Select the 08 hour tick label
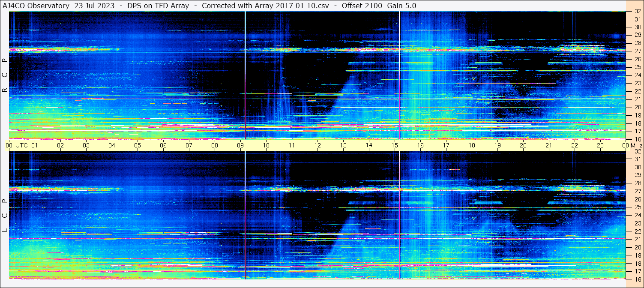 215,145
